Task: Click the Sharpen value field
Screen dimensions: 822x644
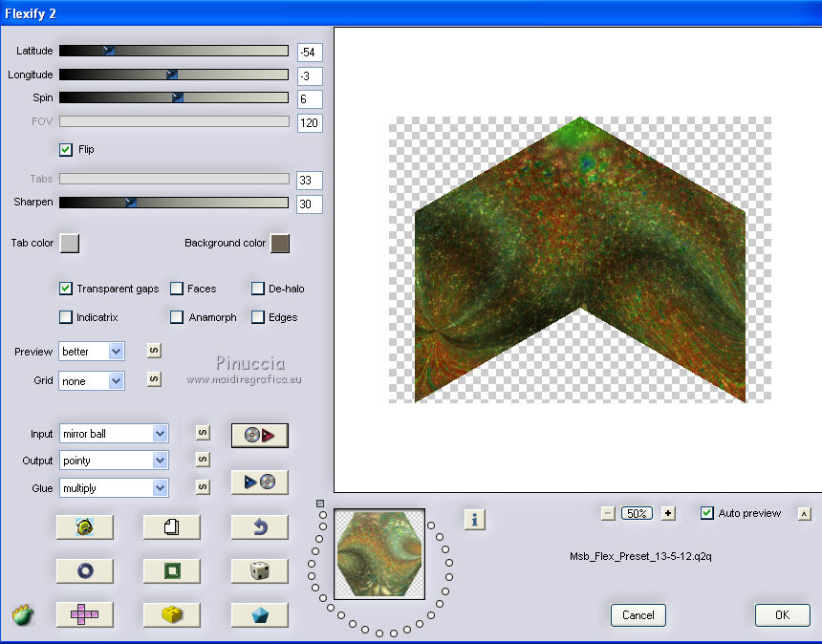Action: click(310, 204)
